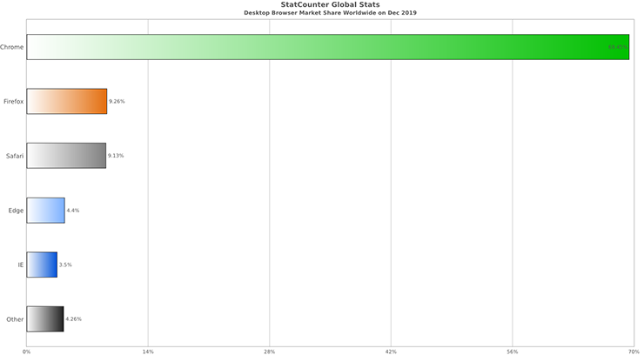
Task: Click the 28% x-axis tick label
Action: pyautogui.click(x=270, y=352)
